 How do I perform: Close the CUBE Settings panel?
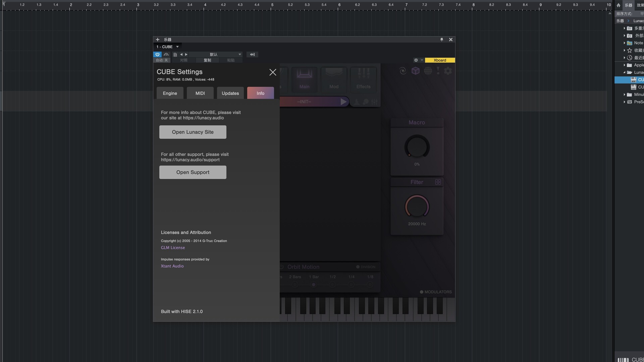click(x=273, y=72)
